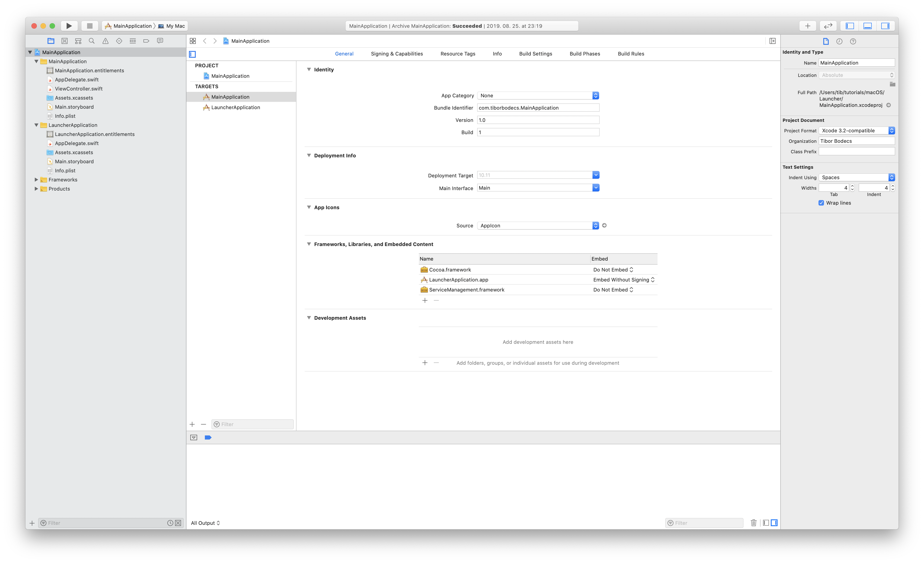924x563 pixels.
Task: Open the Project Format dropdown
Action: click(x=857, y=131)
